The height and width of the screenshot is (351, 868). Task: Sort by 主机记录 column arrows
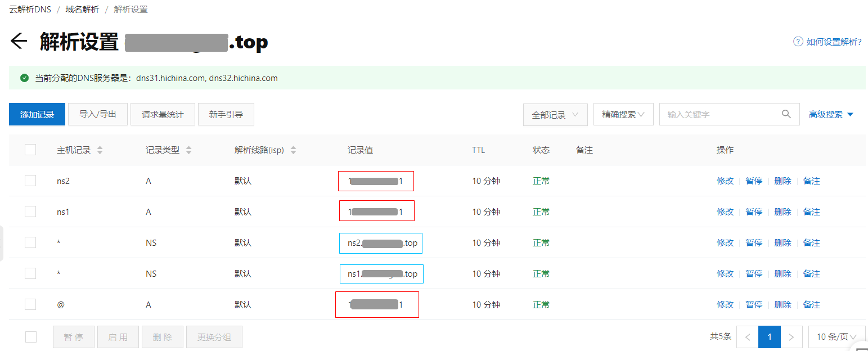(100, 150)
